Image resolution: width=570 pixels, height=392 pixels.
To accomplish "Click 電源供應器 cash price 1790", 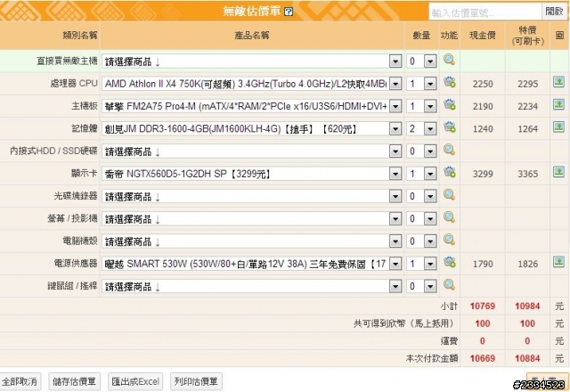I will point(483,264).
